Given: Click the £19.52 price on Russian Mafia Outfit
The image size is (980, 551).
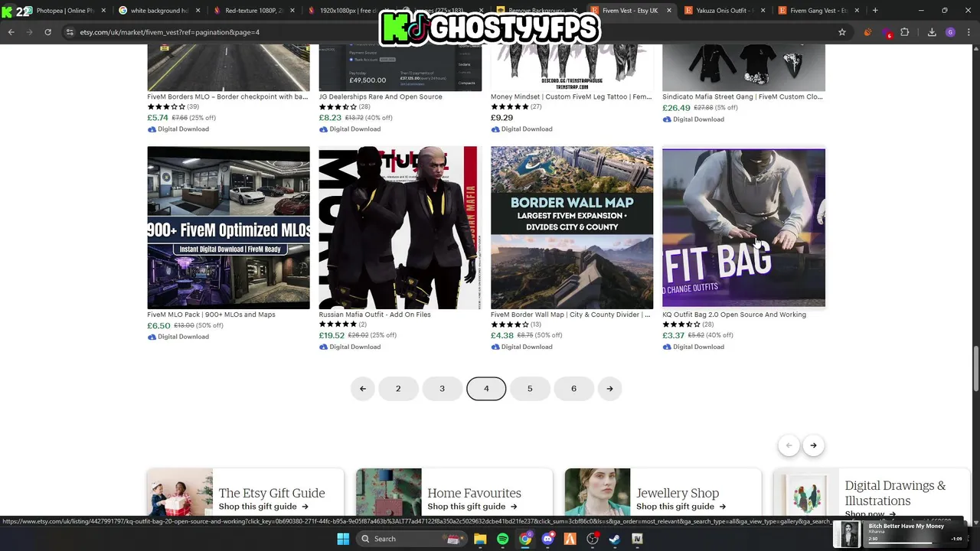Looking at the screenshot, I should tap(332, 335).
